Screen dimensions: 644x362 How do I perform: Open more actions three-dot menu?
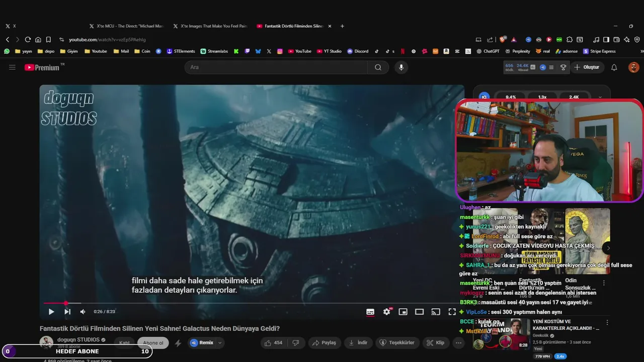458,343
